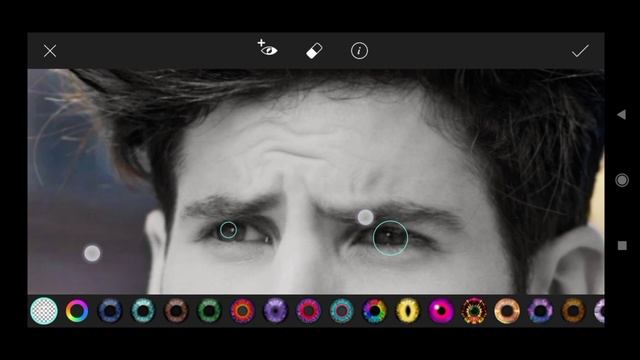Open the info button
Viewport: 640px width, 360px height.
[x=359, y=51]
